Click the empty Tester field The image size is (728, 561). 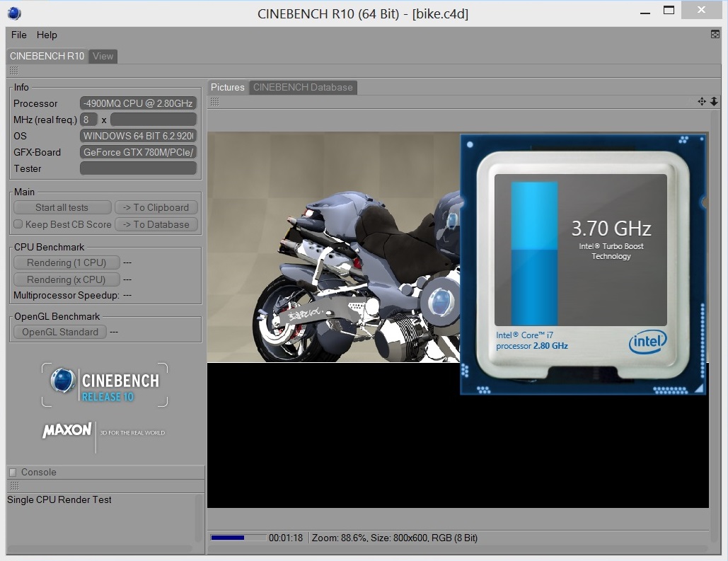pyautogui.click(x=139, y=168)
